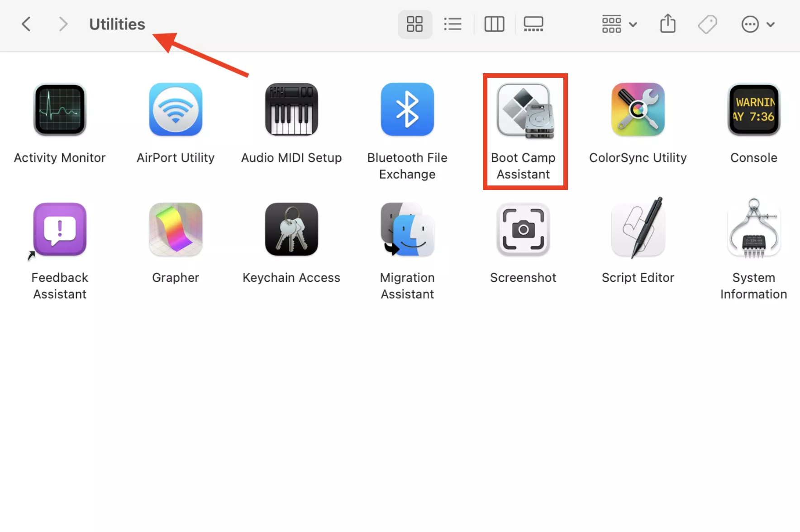The height and width of the screenshot is (532, 800).
Task: Select the Feedback Assistant icon
Action: pos(60,229)
